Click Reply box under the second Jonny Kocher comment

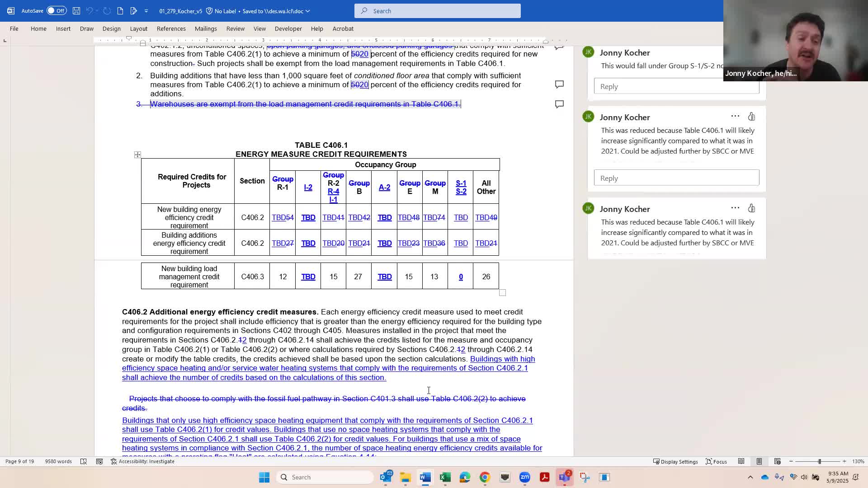tap(676, 178)
